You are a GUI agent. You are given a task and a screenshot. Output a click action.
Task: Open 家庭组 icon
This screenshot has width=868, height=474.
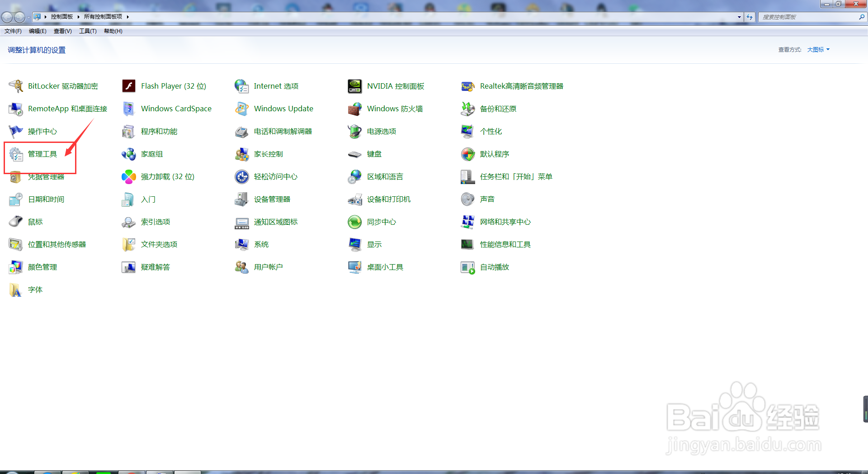129,154
